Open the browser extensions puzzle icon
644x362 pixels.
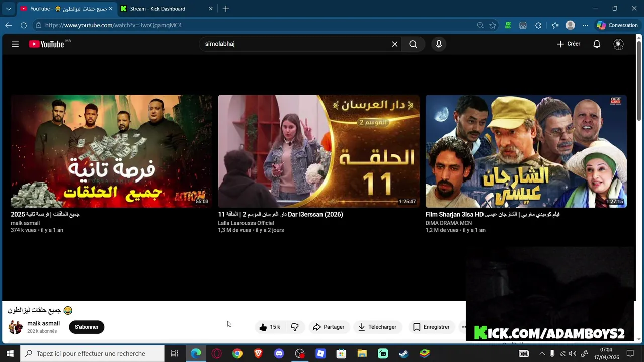click(x=538, y=25)
